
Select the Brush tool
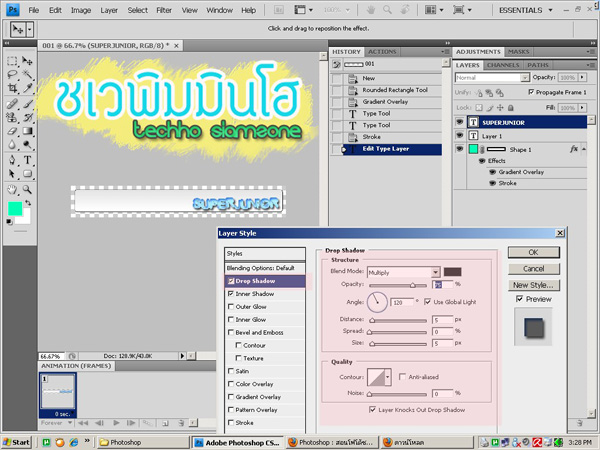click(27, 104)
